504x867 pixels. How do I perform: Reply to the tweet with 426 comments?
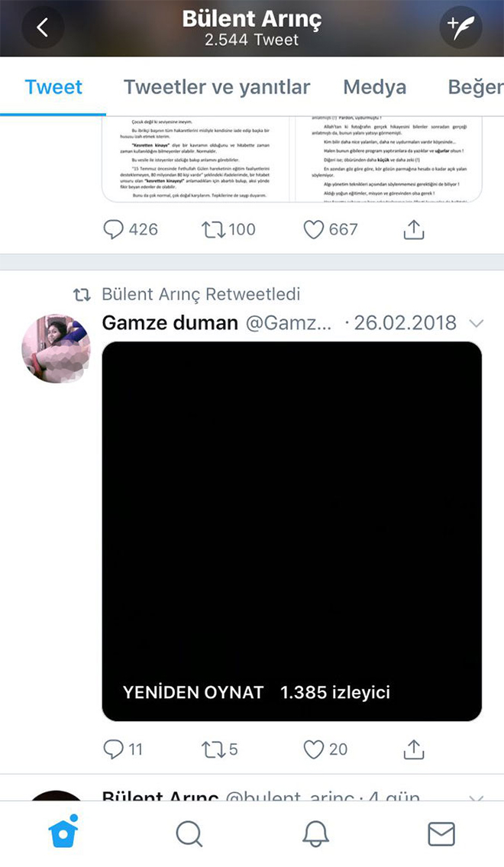click(x=114, y=229)
